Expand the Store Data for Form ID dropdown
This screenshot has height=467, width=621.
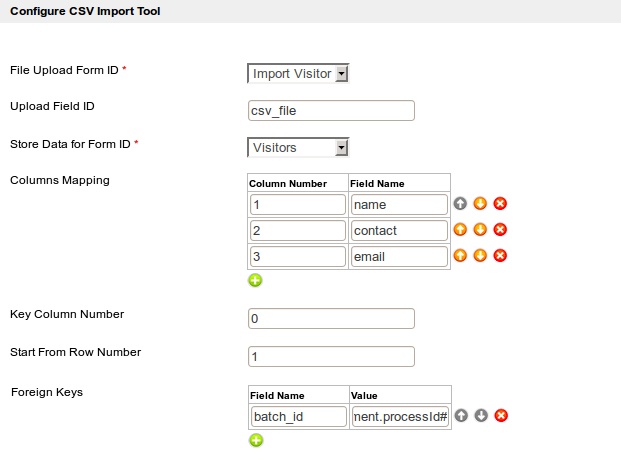297,148
